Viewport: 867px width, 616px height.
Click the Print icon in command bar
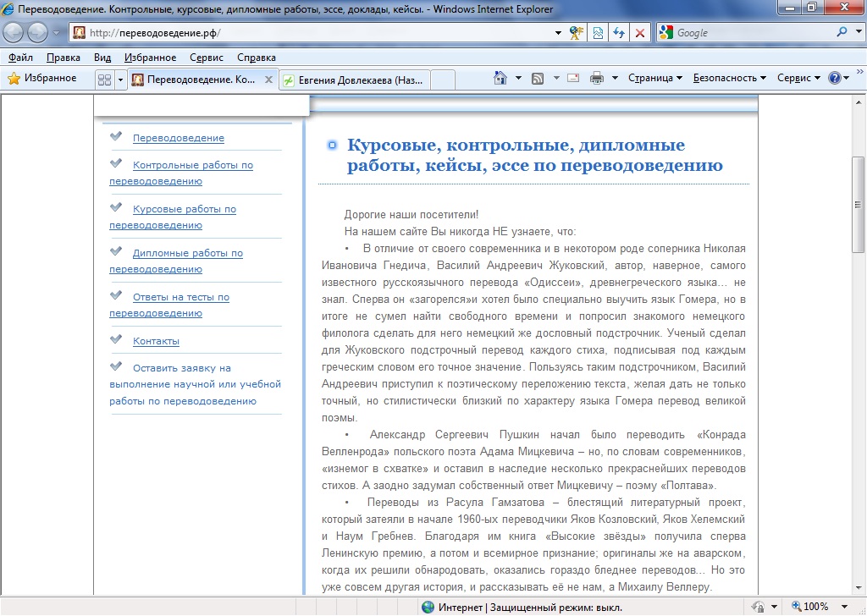coord(597,79)
